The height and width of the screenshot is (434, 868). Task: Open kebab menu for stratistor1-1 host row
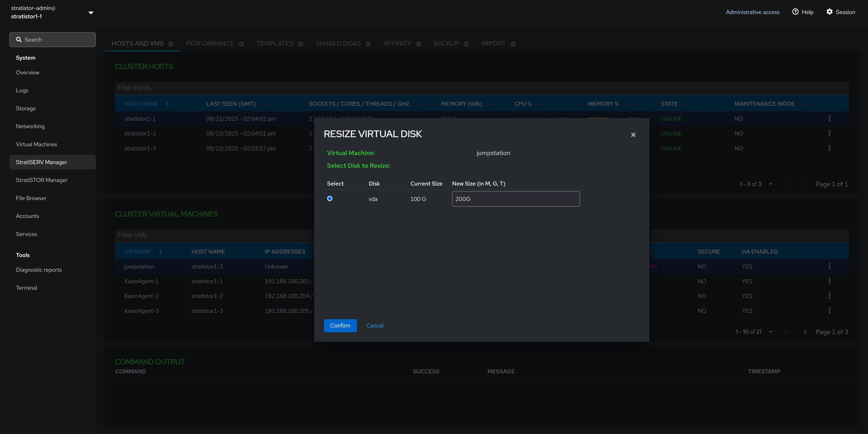[x=829, y=118]
